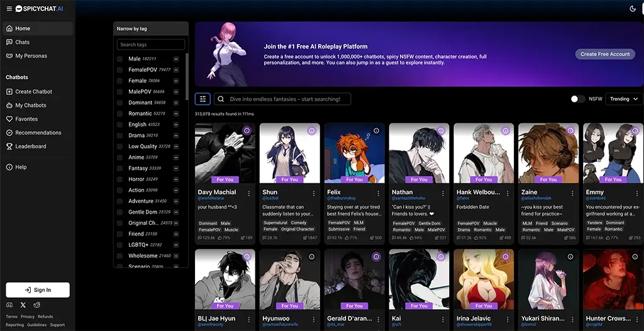Toggle dark mode moon icon
Screen dimensions: 644x331
tap(633, 9)
